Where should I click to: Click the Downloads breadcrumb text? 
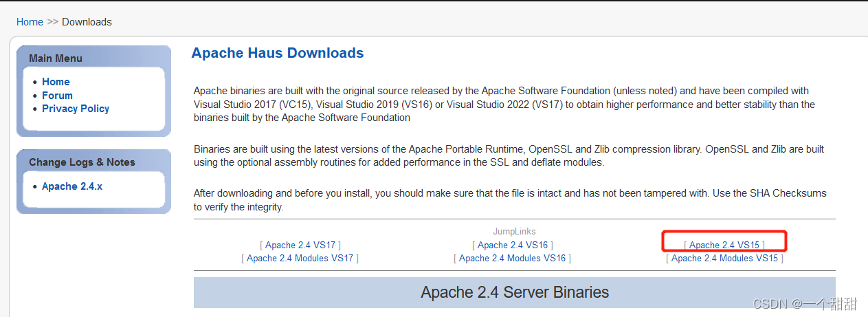(87, 22)
